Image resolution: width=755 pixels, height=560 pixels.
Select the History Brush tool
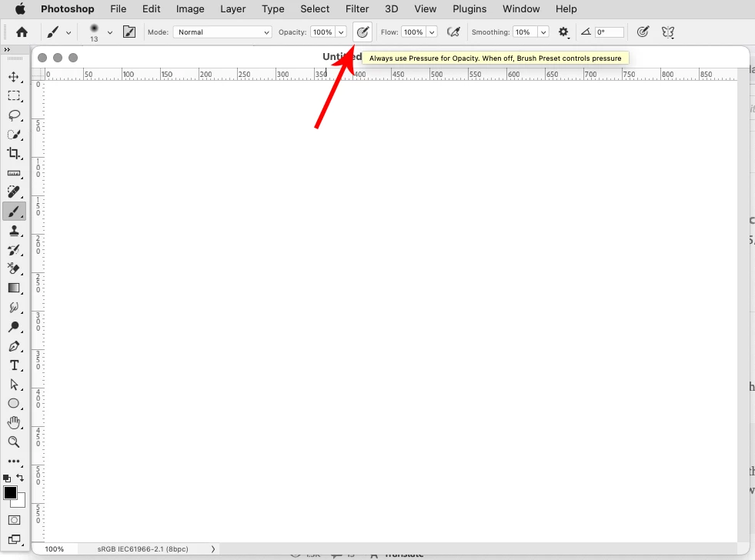tap(14, 250)
